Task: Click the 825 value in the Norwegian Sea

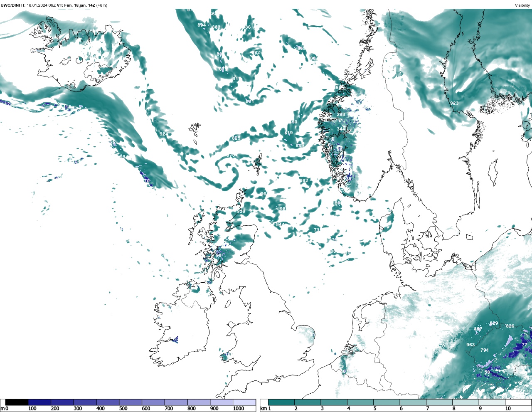Action: click(236, 138)
